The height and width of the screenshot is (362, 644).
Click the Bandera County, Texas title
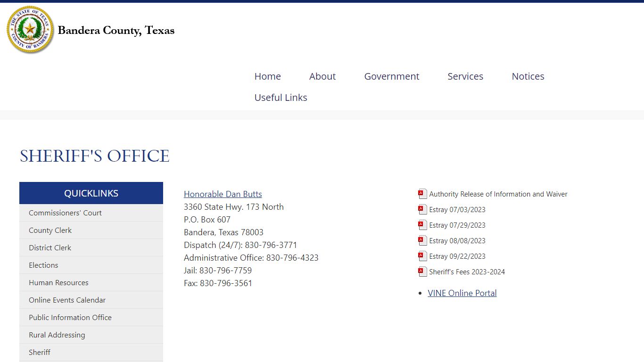tap(116, 30)
